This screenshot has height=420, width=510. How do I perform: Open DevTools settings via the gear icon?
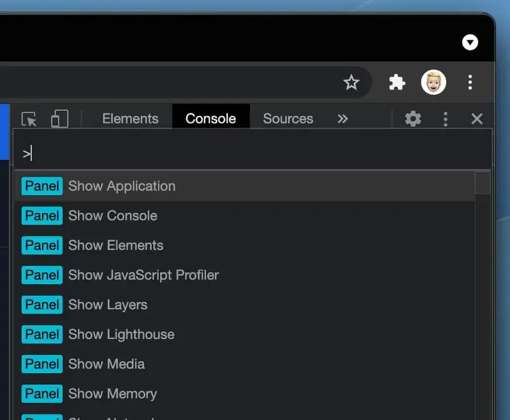[412, 119]
